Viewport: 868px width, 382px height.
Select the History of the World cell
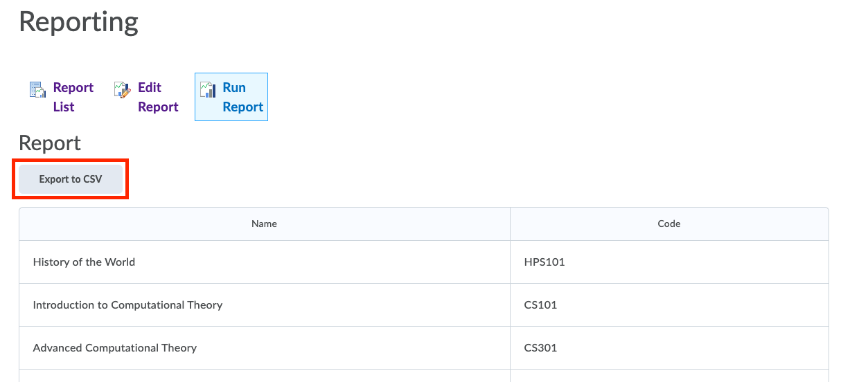point(84,262)
